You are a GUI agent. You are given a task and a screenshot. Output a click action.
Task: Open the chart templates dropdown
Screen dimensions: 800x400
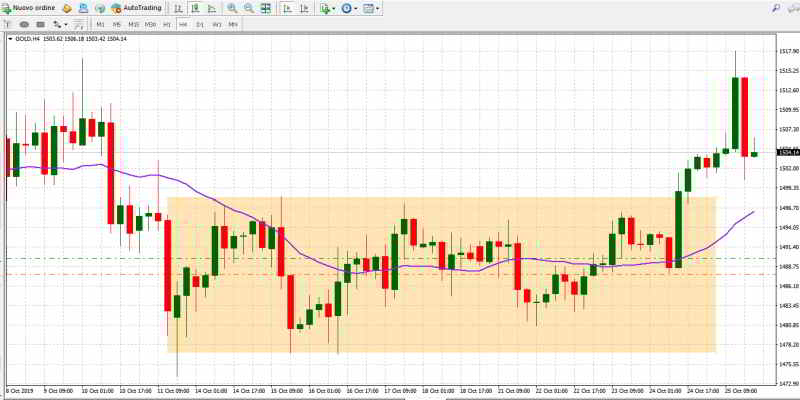pyautogui.click(x=372, y=8)
